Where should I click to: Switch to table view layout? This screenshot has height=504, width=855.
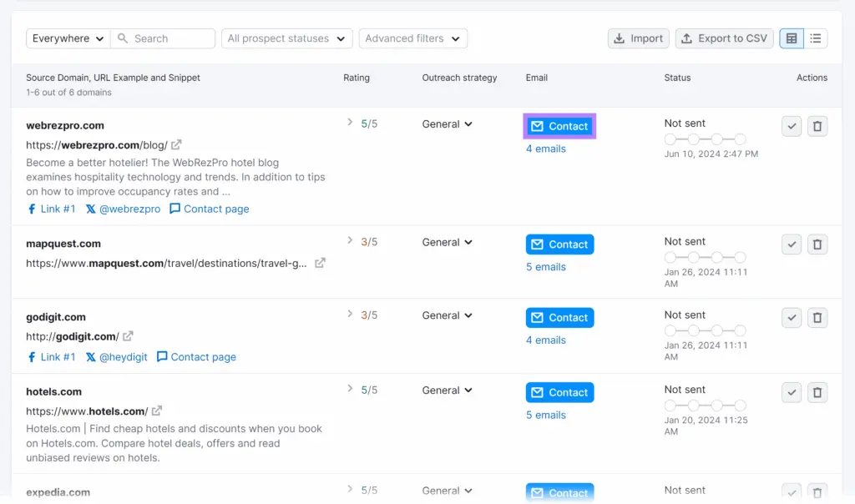(x=792, y=38)
